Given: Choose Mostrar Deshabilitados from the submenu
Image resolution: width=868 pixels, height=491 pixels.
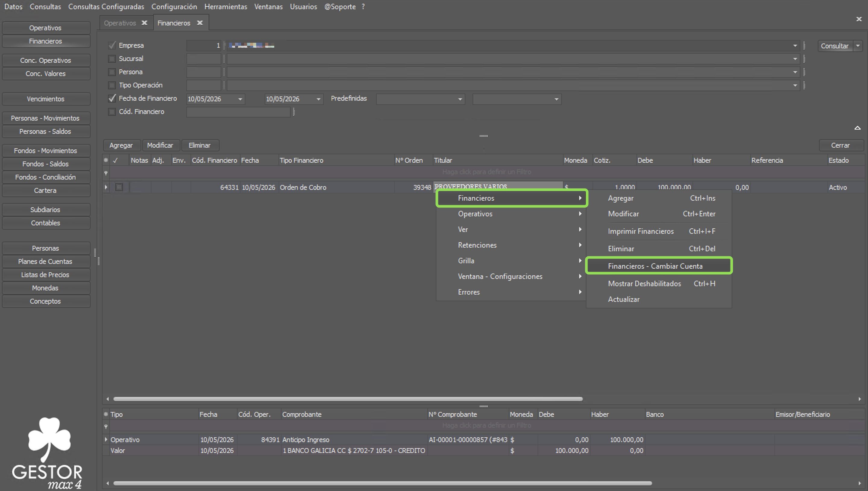Looking at the screenshot, I should [659, 284].
